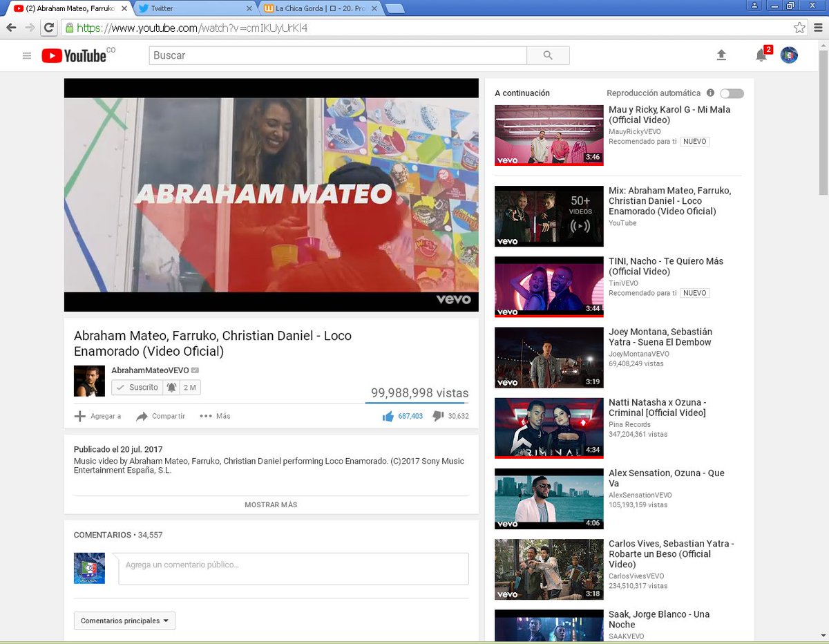Click Robarte un Beso thumbnail 3:18
829x644 pixels.
click(549, 569)
